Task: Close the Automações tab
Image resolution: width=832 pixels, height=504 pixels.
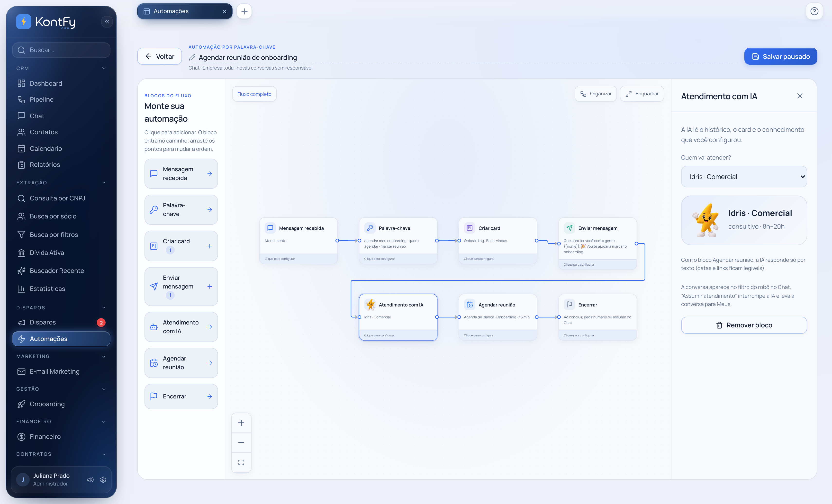Action: [x=225, y=11]
